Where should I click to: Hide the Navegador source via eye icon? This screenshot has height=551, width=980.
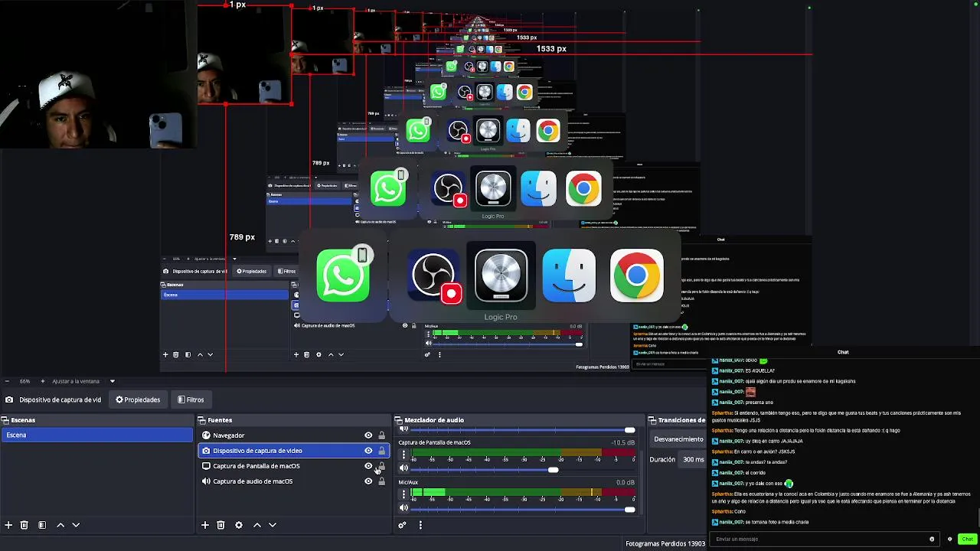[368, 435]
